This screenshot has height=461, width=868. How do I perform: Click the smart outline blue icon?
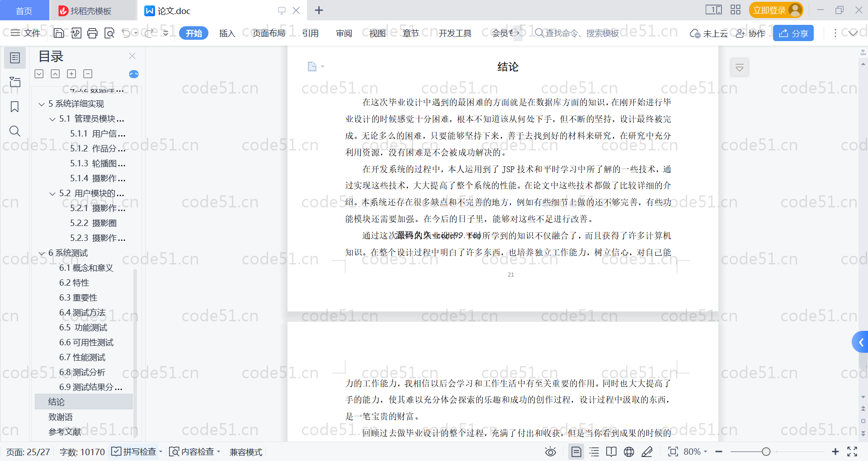tap(134, 74)
